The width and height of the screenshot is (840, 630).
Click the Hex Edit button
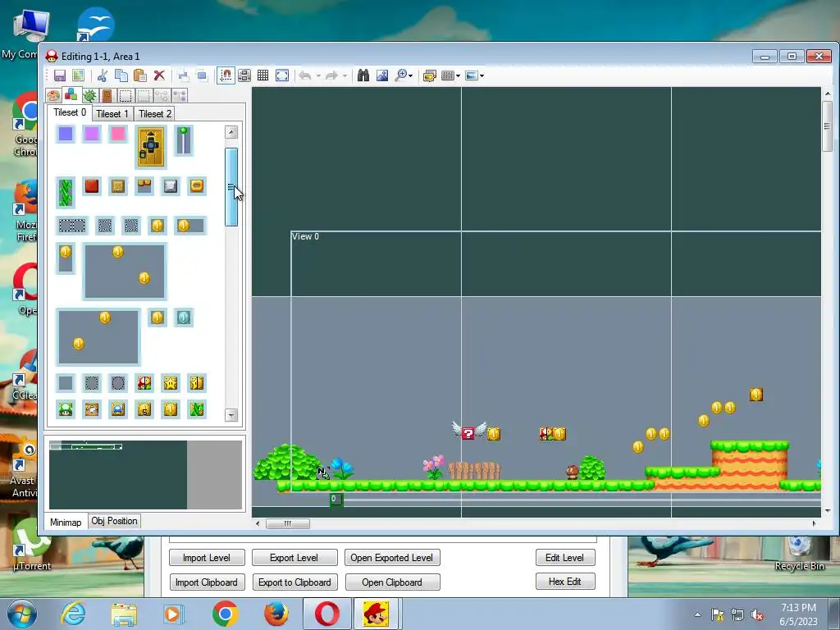tap(564, 582)
